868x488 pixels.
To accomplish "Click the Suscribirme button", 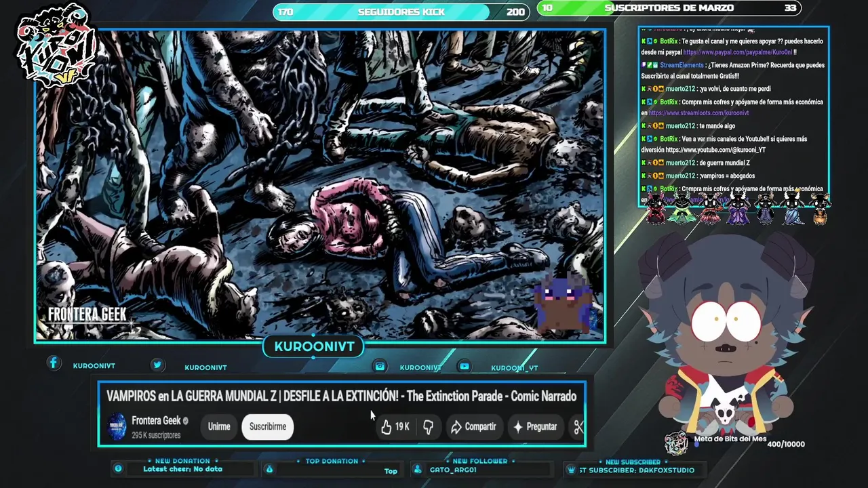I will click(268, 426).
